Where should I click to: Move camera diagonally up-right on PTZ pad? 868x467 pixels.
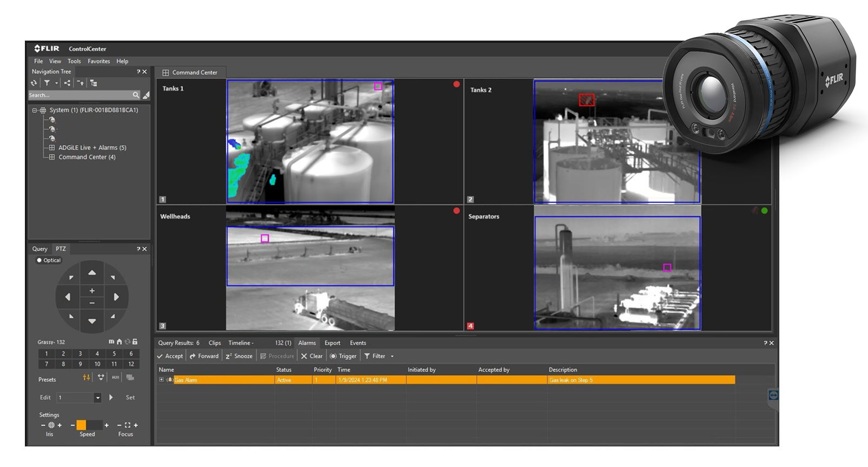tap(112, 278)
